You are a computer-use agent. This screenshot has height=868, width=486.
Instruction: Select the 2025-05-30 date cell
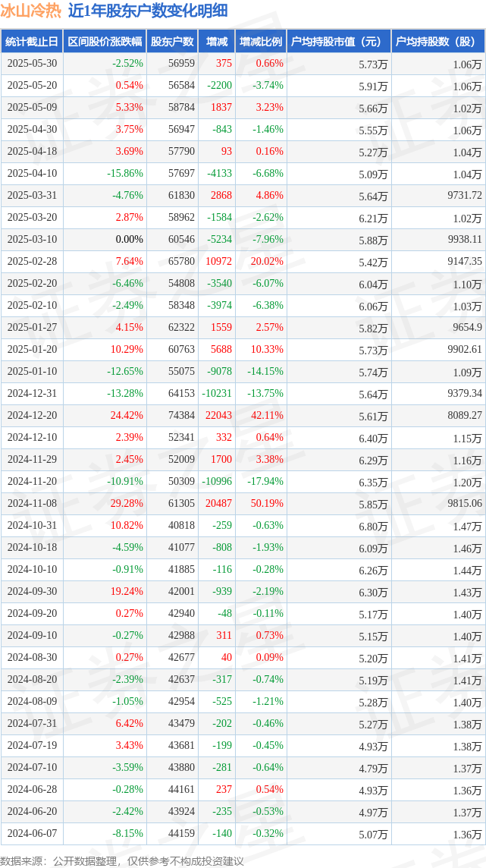pyautogui.click(x=32, y=64)
